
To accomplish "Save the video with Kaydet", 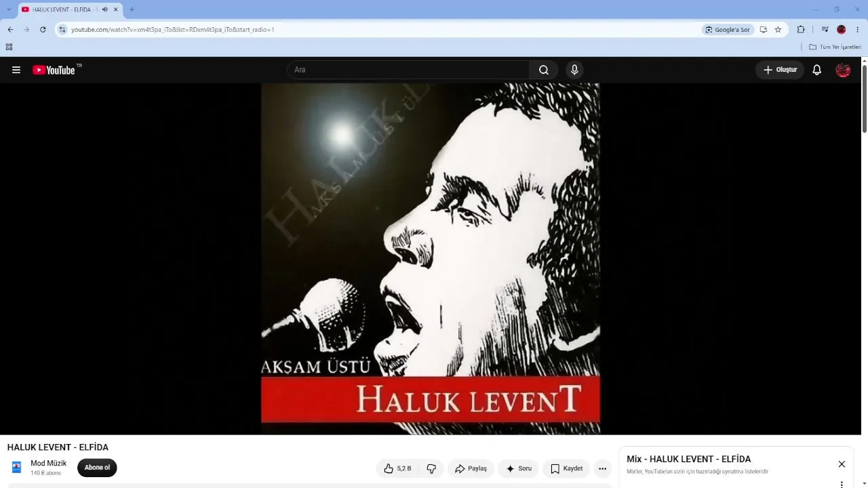I will (x=566, y=468).
